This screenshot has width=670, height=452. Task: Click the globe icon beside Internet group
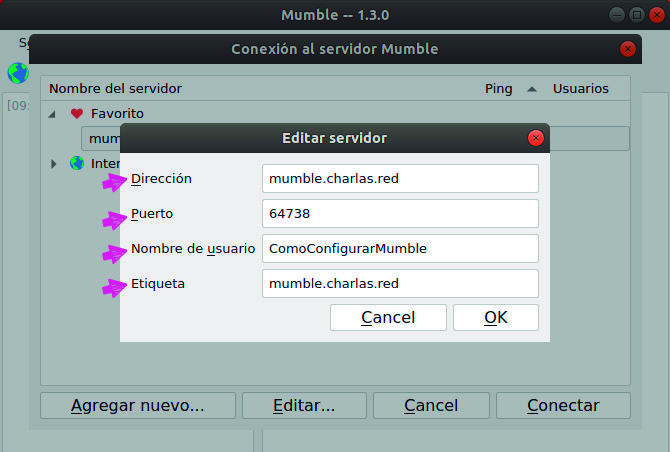click(x=77, y=163)
